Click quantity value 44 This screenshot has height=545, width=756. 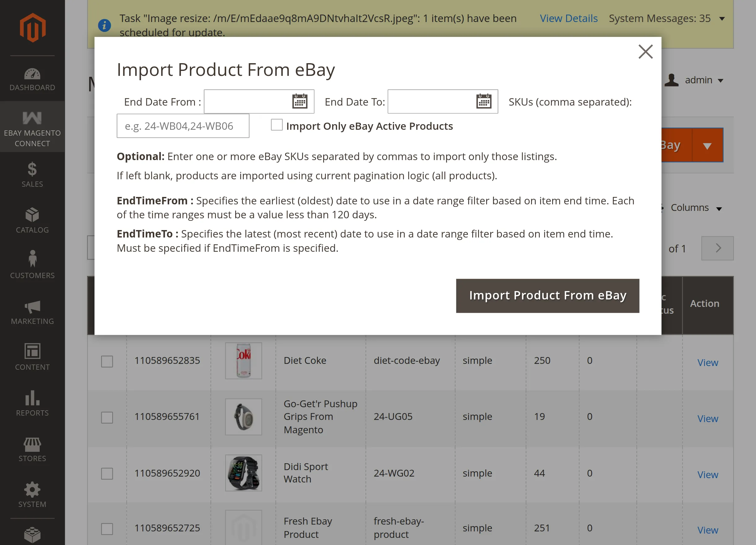point(540,473)
